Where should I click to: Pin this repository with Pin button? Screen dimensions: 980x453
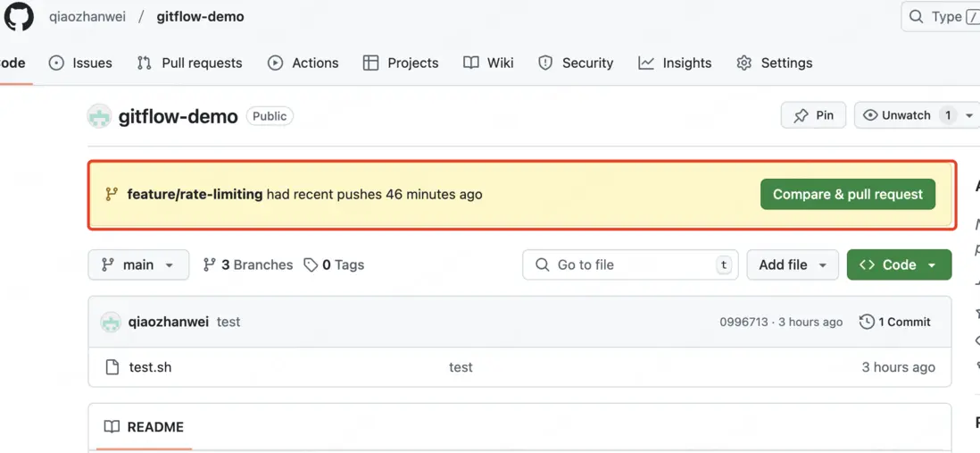click(x=813, y=115)
